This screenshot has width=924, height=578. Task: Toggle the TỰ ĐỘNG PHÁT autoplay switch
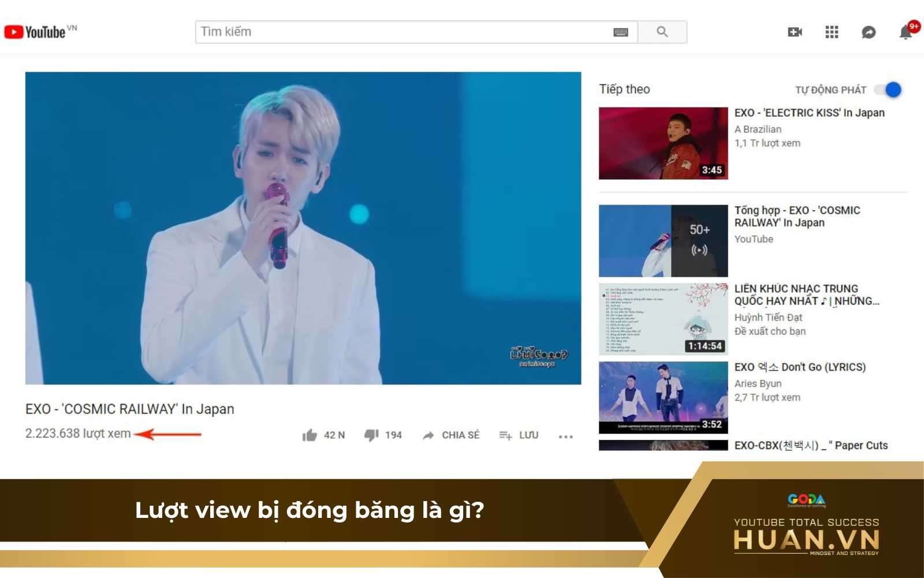click(x=888, y=90)
